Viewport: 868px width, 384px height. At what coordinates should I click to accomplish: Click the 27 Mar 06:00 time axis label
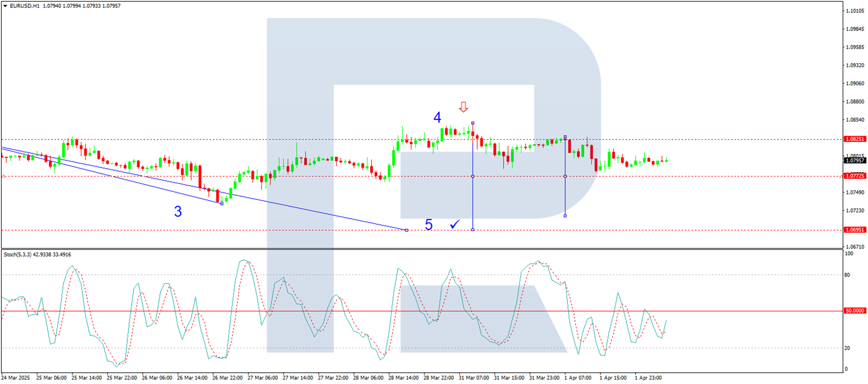pos(263,378)
